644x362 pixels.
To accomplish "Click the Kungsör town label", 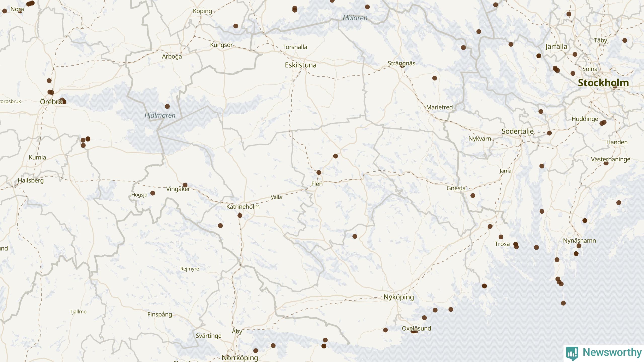I will tap(221, 45).
